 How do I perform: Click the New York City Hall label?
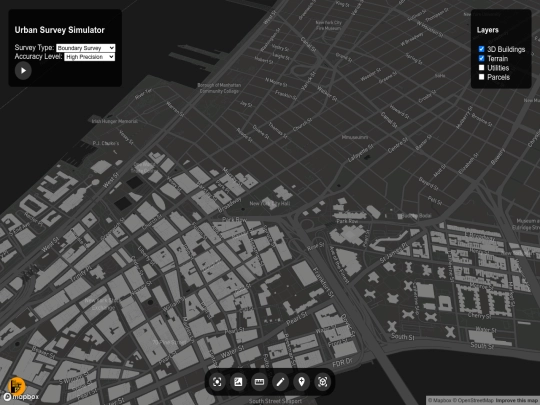(270, 204)
